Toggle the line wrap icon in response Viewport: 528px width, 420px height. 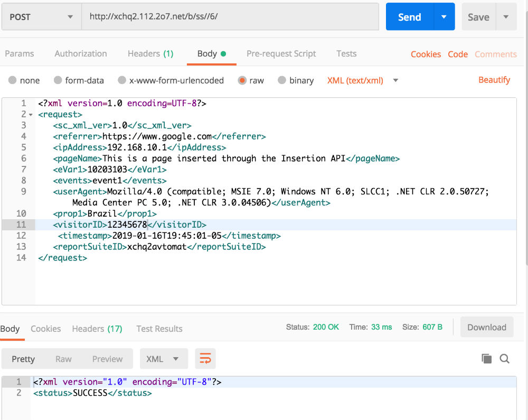point(205,359)
